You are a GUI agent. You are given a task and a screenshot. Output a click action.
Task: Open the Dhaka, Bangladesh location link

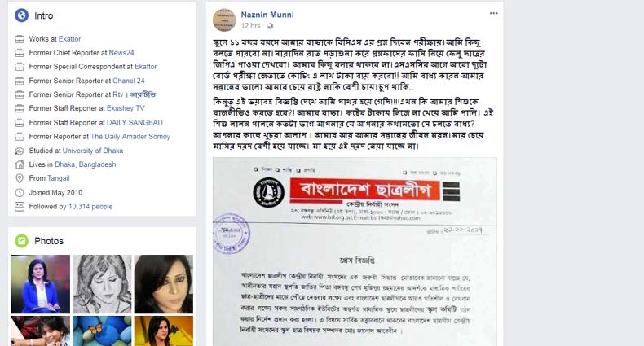pyautogui.click(x=86, y=164)
